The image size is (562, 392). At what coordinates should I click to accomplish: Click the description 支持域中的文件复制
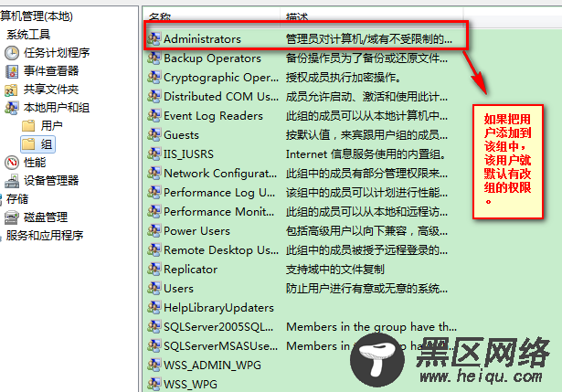coord(335,270)
